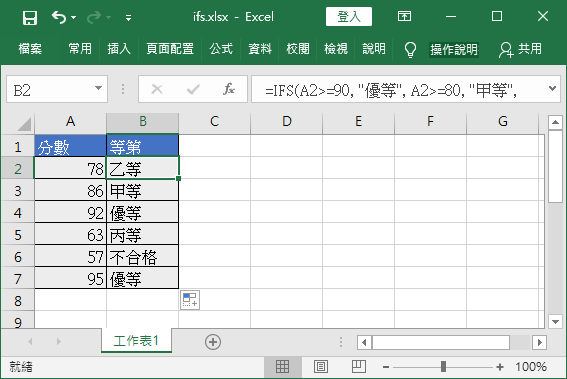Viewport: 567px width, 379px height.
Task: Select row 8 header
Action: point(18,301)
